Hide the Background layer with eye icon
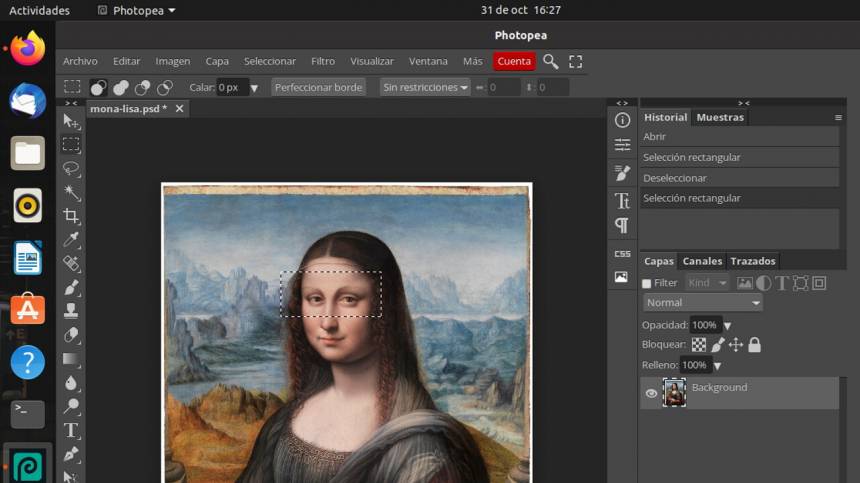 pyautogui.click(x=651, y=393)
